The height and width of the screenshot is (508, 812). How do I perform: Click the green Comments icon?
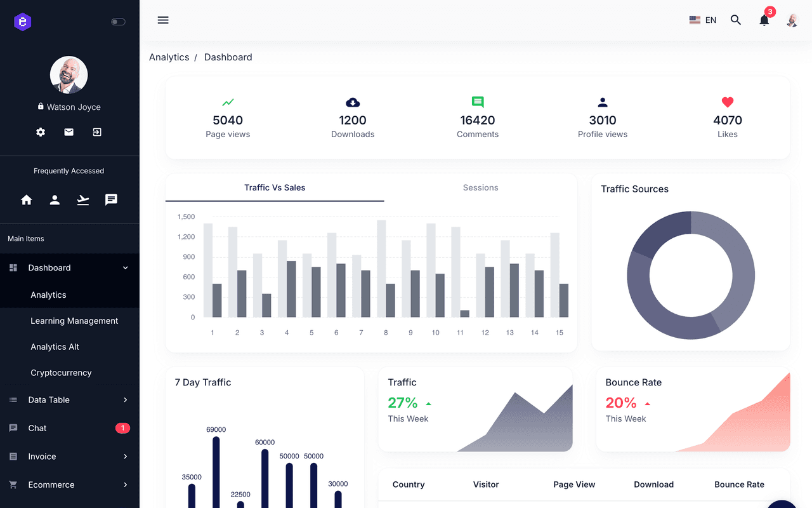478,102
